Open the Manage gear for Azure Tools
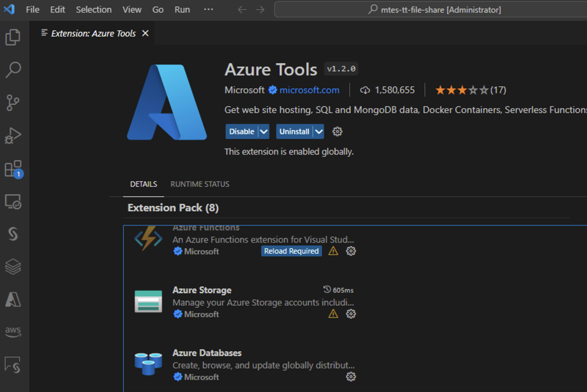The image size is (587, 392). (x=337, y=131)
